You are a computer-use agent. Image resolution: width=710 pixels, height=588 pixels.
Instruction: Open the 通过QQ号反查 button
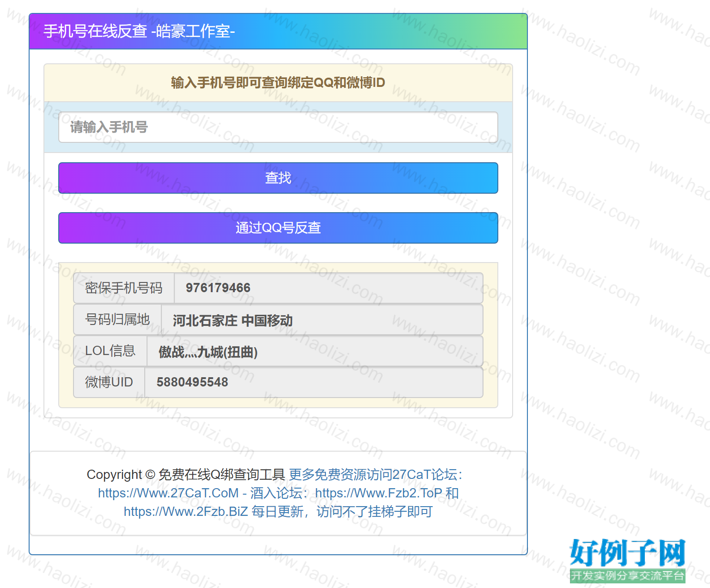[x=278, y=228]
